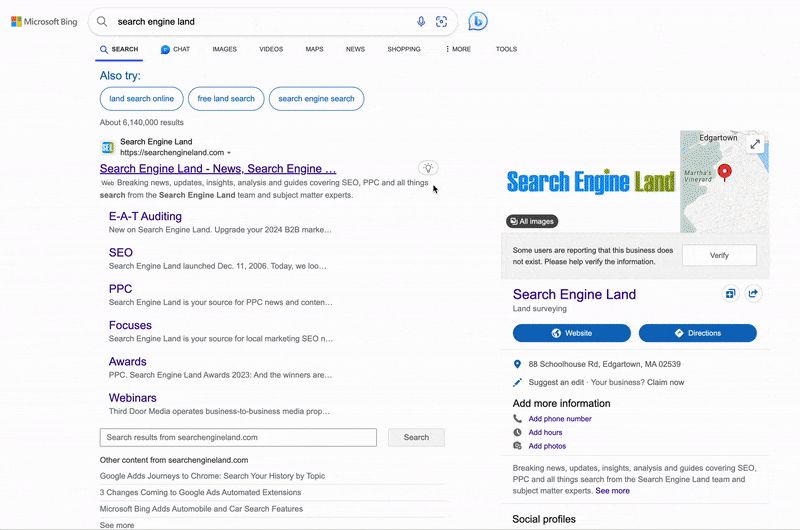Open the PPC sitelink

(x=120, y=289)
